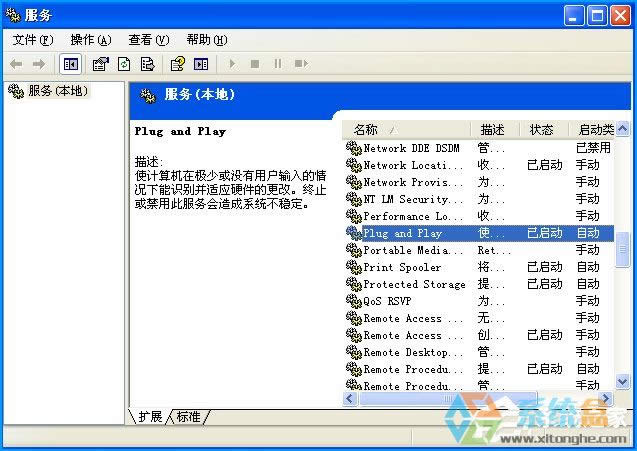Click the horizontal scrollbar left arrow
The image size is (637, 451).
[x=351, y=398]
